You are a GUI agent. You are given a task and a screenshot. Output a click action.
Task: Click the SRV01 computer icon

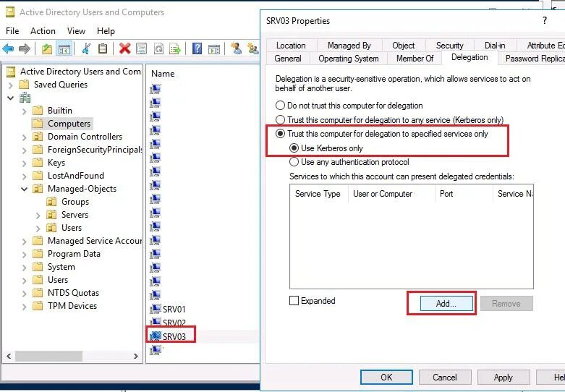pos(156,309)
